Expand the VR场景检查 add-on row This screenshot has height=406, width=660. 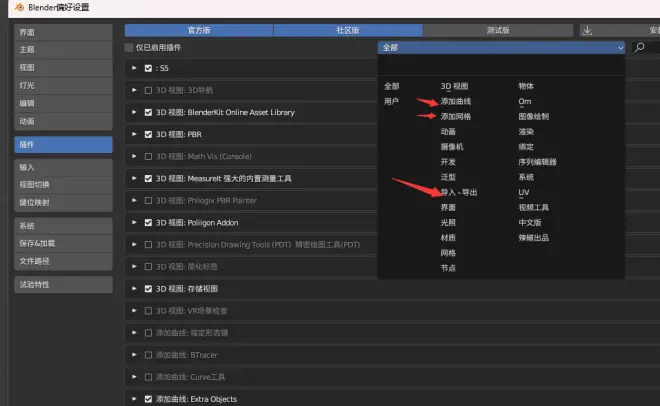(134, 310)
